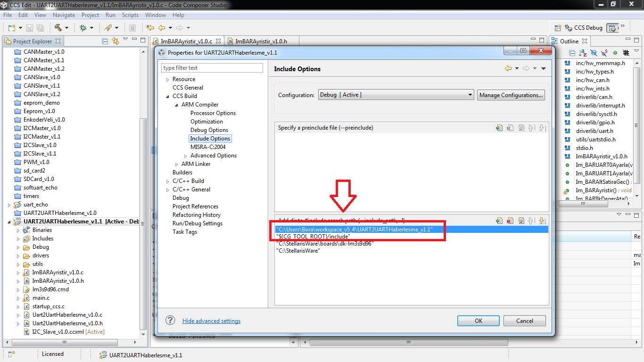Image resolution: width=644 pixels, height=362 pixels.
Task: Collapse ARM Compiler node
Action: click(x=176, y=105)
